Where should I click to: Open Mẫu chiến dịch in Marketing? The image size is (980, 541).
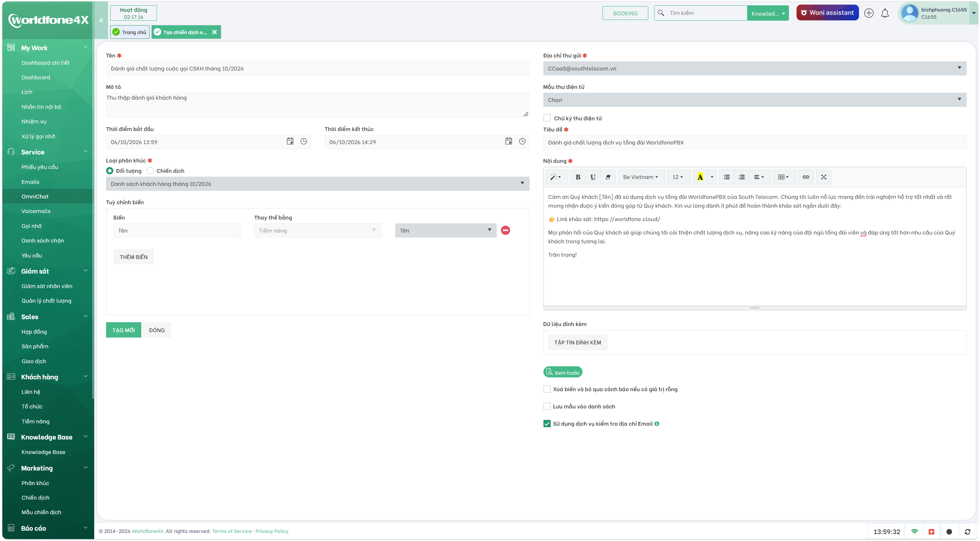pos(41,512)
